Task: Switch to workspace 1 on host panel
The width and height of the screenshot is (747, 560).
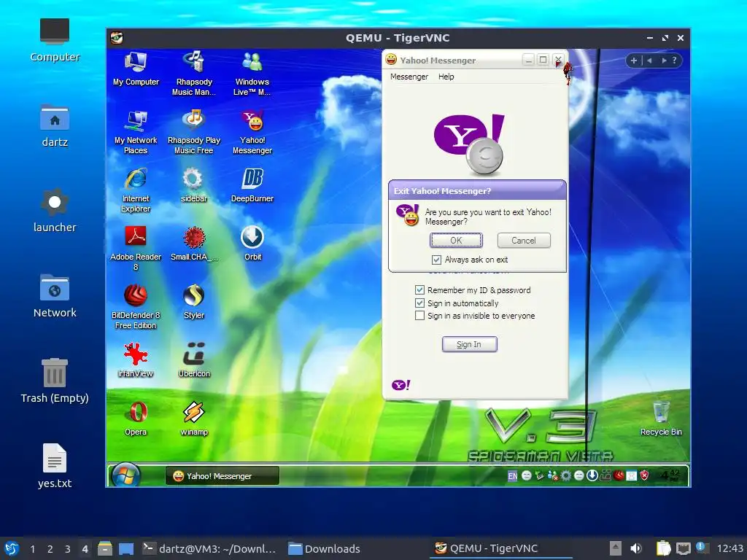Action: (32, 549)
